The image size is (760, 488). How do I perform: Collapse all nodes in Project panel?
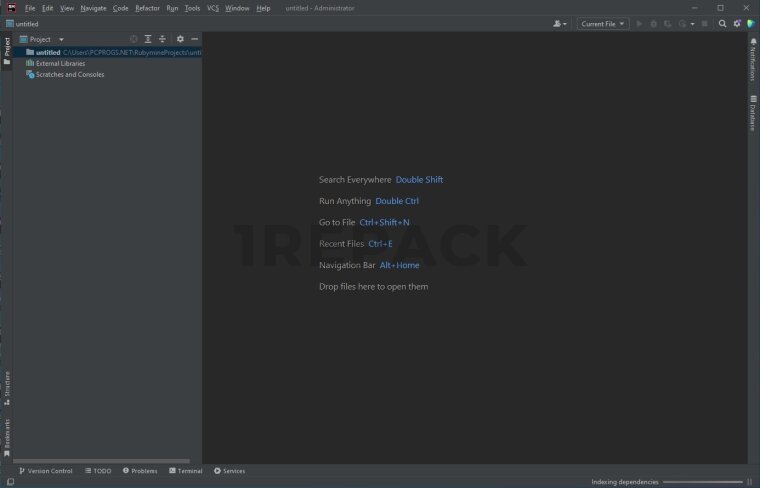[162, 39]
